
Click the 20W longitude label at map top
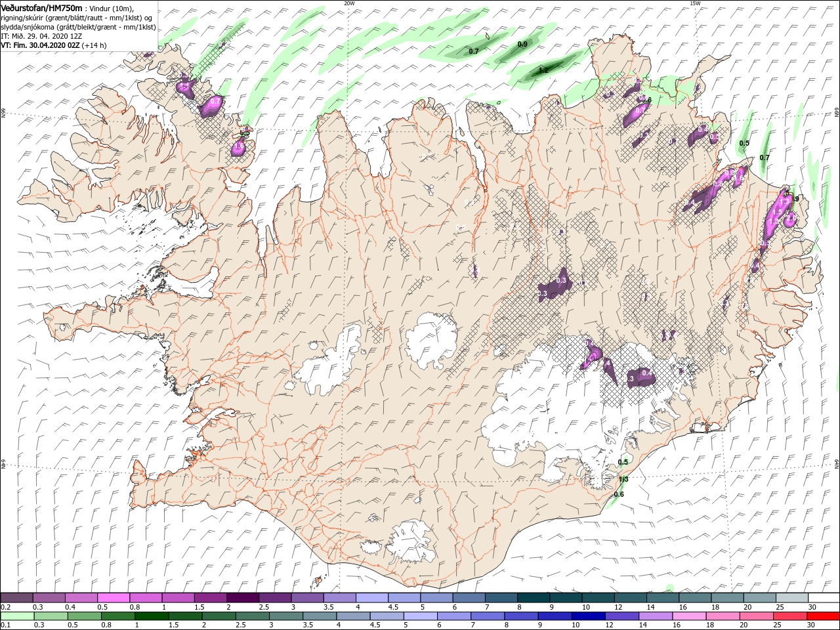pos(349,3)
